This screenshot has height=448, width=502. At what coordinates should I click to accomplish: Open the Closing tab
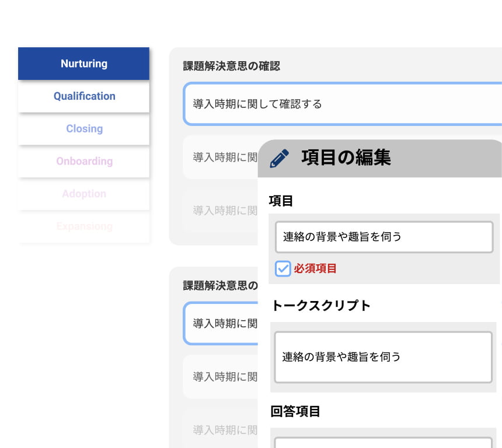point(83,129)
